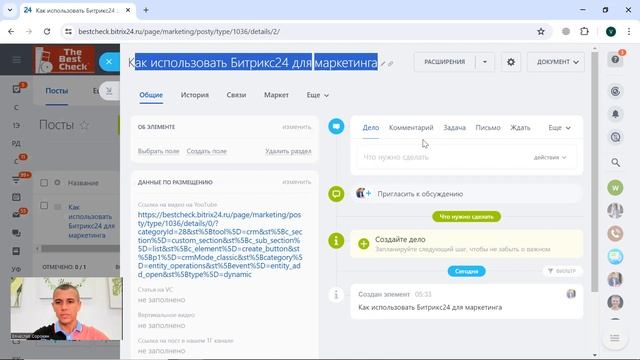Select the Дело activity tab
Image resolution: width=640 pixels, height=360 pixels.
[371, 128]
